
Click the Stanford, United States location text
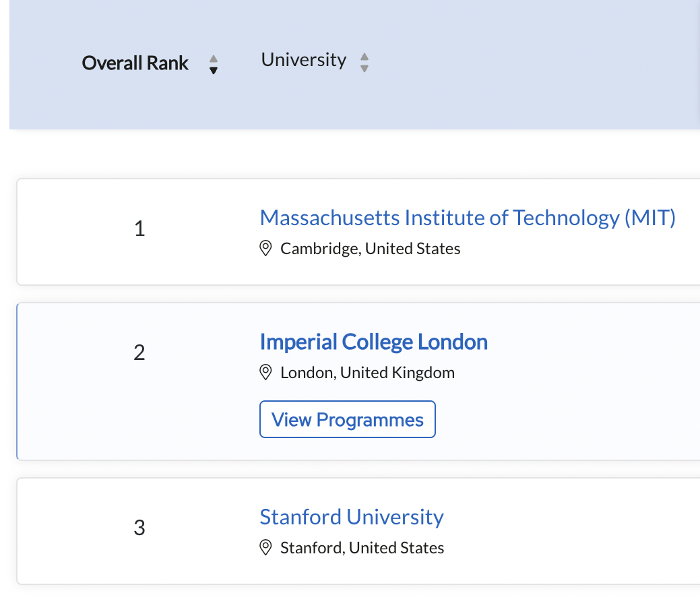[362, 547]
